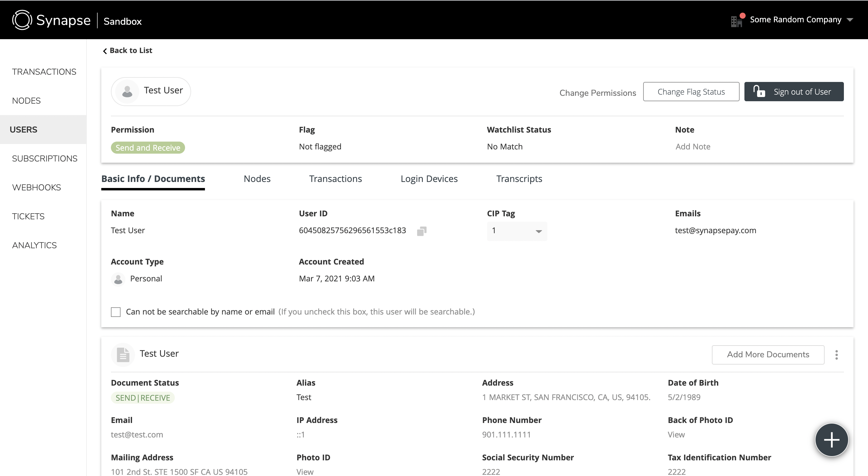868x476 pixels.
Task: Open the CIP Tag dropdown
Action: click(x=517, y=231)
